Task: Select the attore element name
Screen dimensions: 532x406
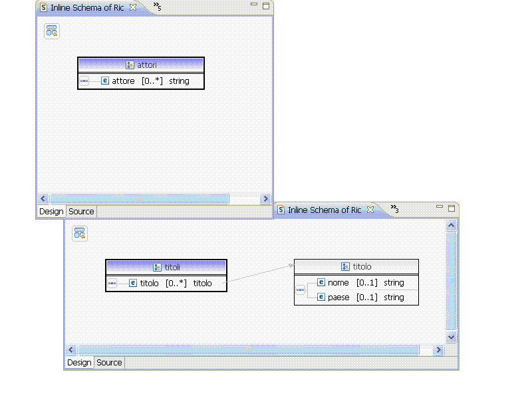Action: [x=123, y=81]
